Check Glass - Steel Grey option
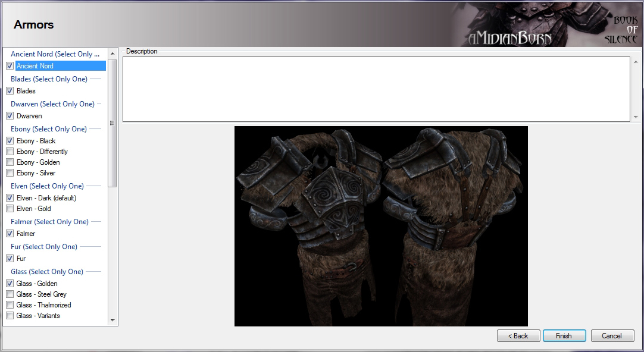The image size is (644, 352). (10, 294)
